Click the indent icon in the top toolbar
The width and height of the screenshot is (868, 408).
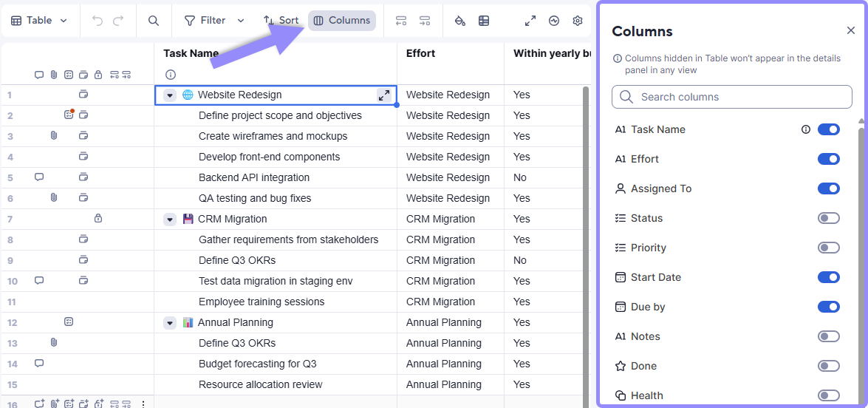point(425,21)
